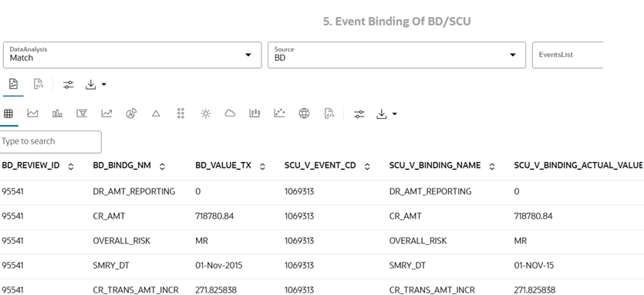
Task: Click the chart-row download icon
Action: (x=381, y=114)
